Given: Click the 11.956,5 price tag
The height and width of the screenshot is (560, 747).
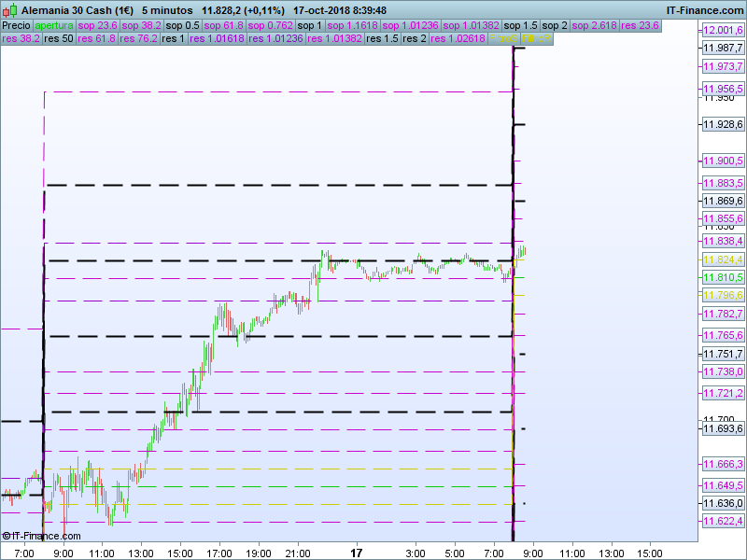Looking at the screenshot, I should [x=723, y=89].
